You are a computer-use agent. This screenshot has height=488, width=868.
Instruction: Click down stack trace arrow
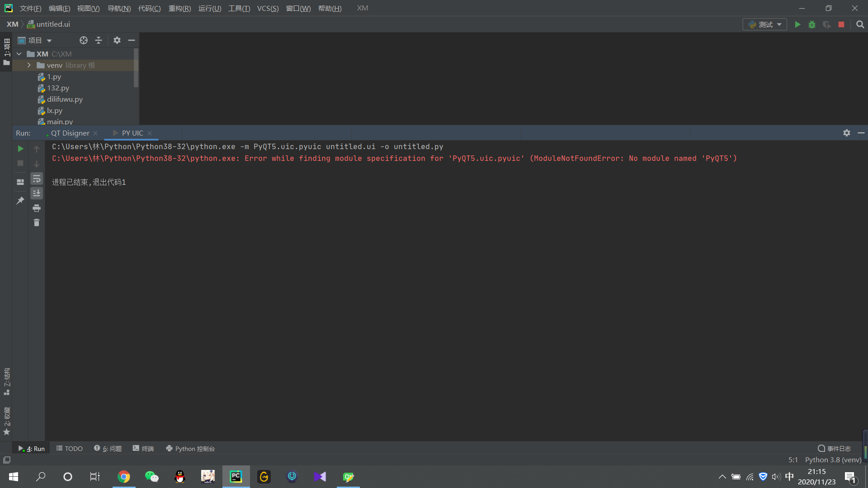37,164
